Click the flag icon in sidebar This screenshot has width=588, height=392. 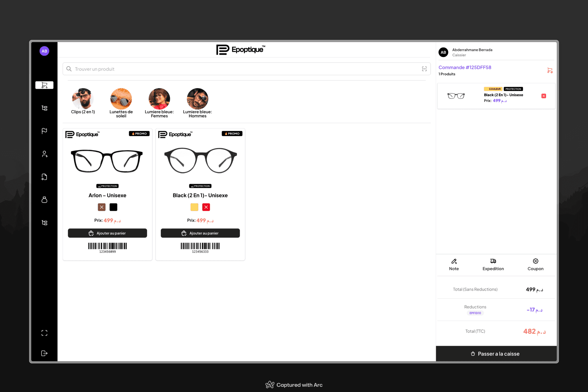tap(44, 131)
